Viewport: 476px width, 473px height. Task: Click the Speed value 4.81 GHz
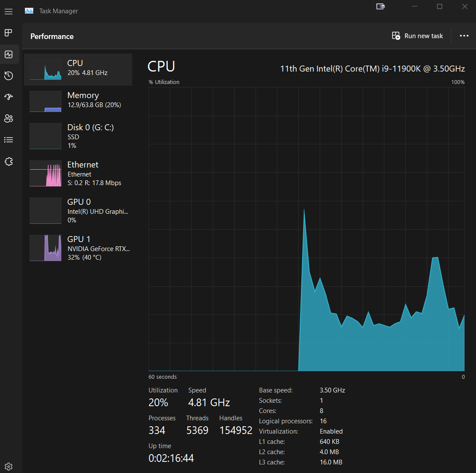click(209, 402)
